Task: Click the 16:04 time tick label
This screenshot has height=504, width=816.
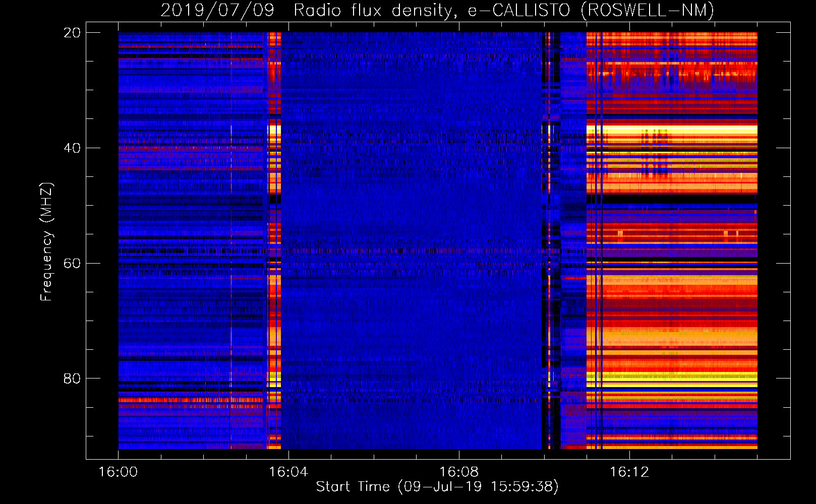Action: click(x=288, y=472)
